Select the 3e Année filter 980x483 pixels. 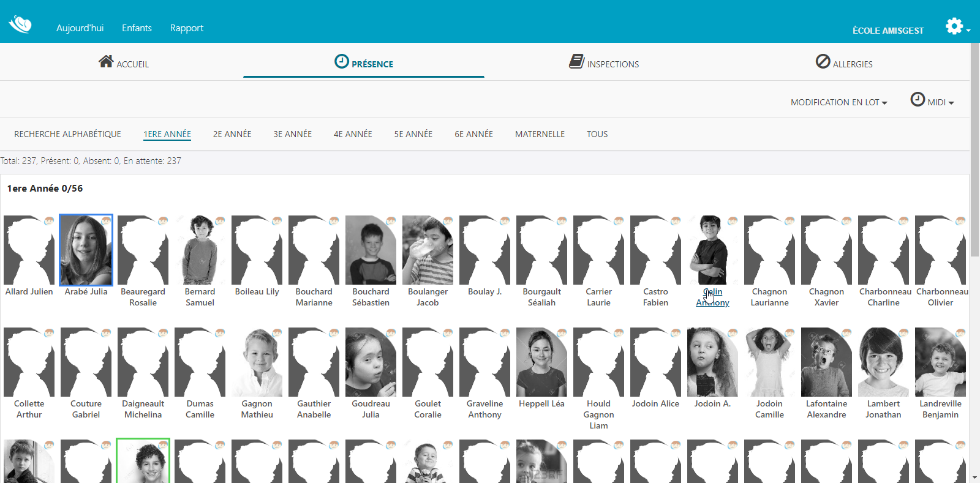pos(293,134)
